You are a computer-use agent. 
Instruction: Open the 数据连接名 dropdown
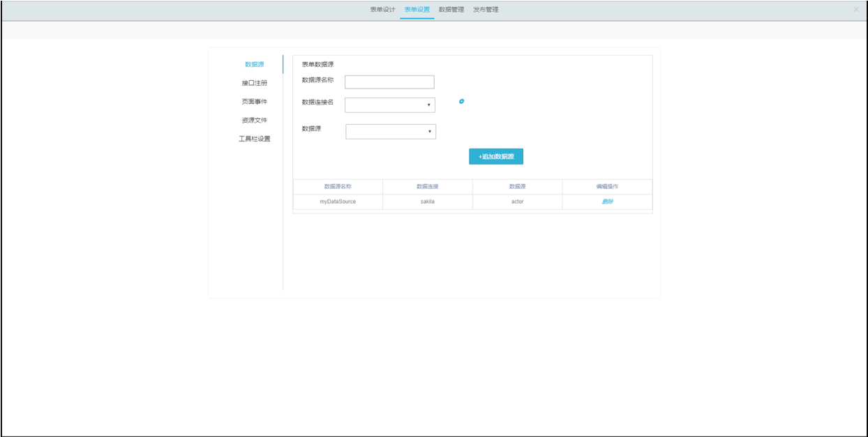[389, 105]
